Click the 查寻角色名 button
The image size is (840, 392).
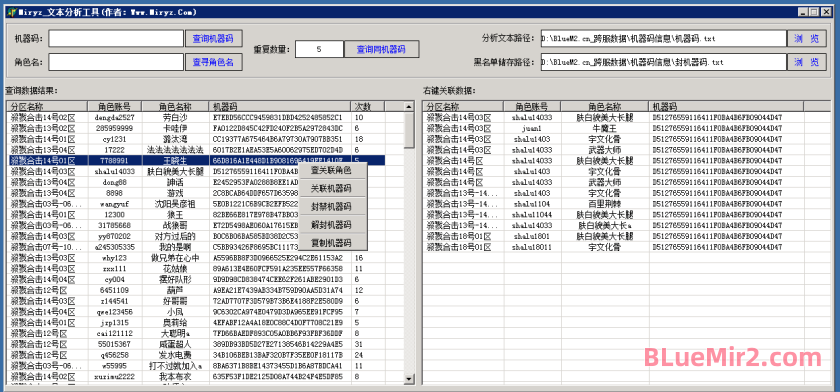(214, 62)
